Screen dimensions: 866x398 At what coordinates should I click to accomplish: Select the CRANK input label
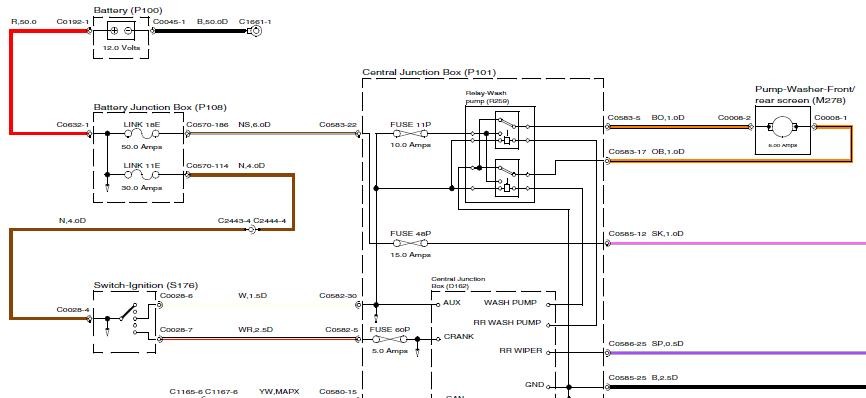(459, 336)
